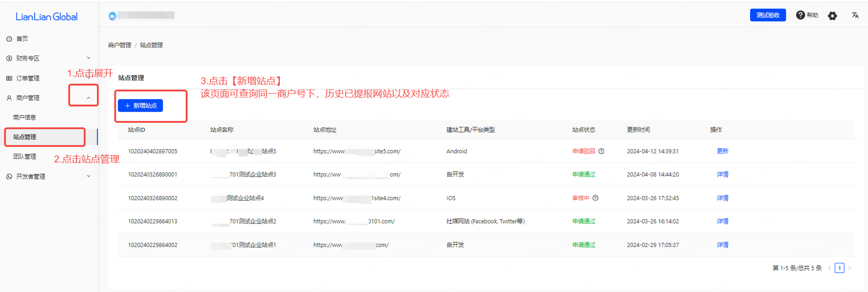This screenshot has width=868, height=292.
Task: Click the 站点ID column header
Action: pos(137,130)
